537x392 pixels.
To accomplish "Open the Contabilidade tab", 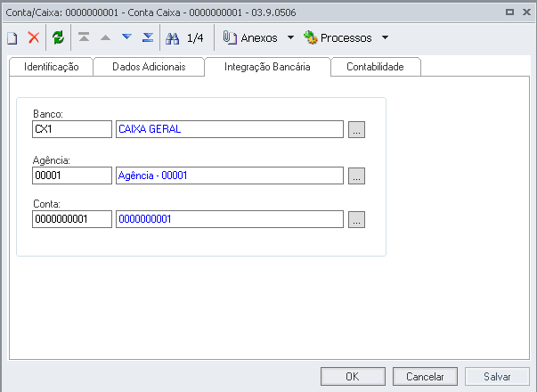I will (x=375, y=67).
